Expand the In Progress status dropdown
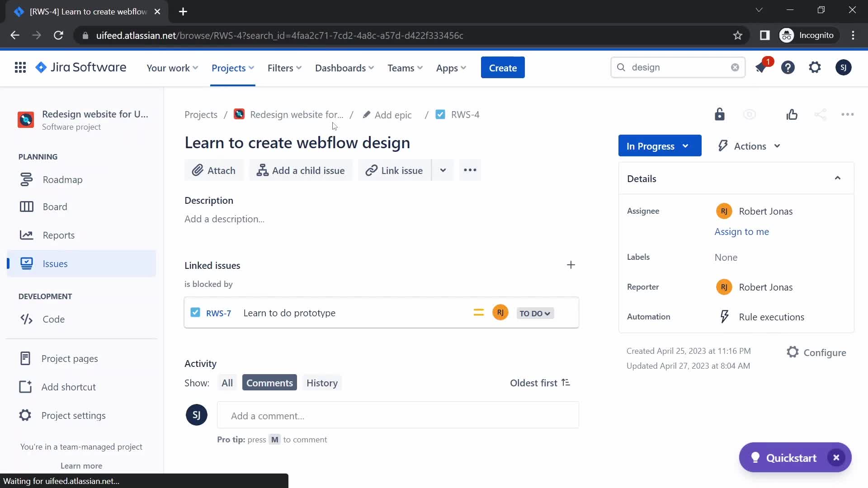 (659, 145)
